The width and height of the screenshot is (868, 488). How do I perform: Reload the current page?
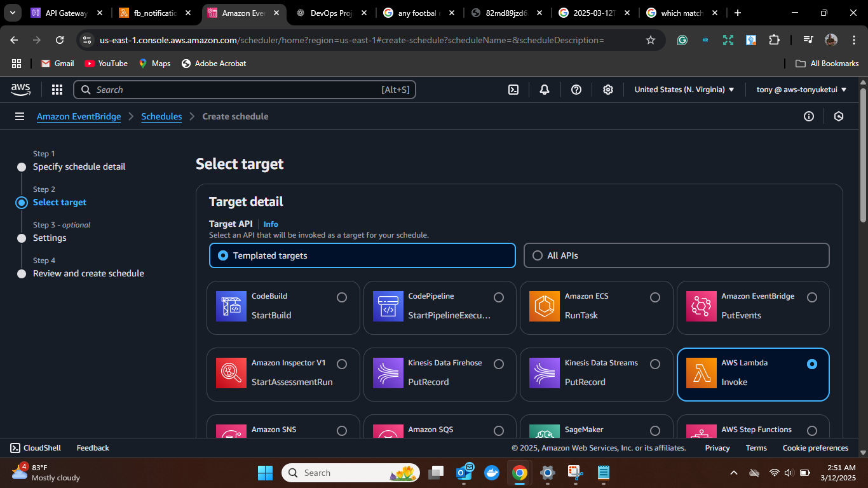(60, 40)
